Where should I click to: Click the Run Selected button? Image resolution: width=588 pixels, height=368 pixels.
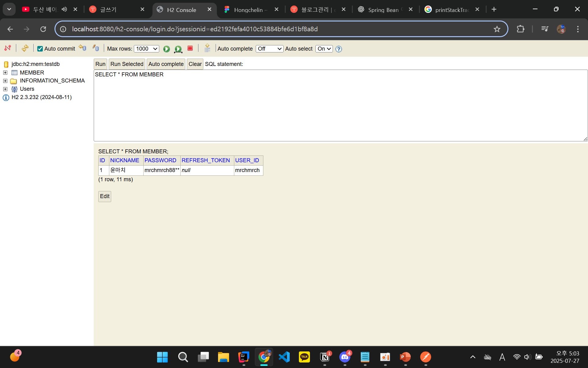(127, 64)
